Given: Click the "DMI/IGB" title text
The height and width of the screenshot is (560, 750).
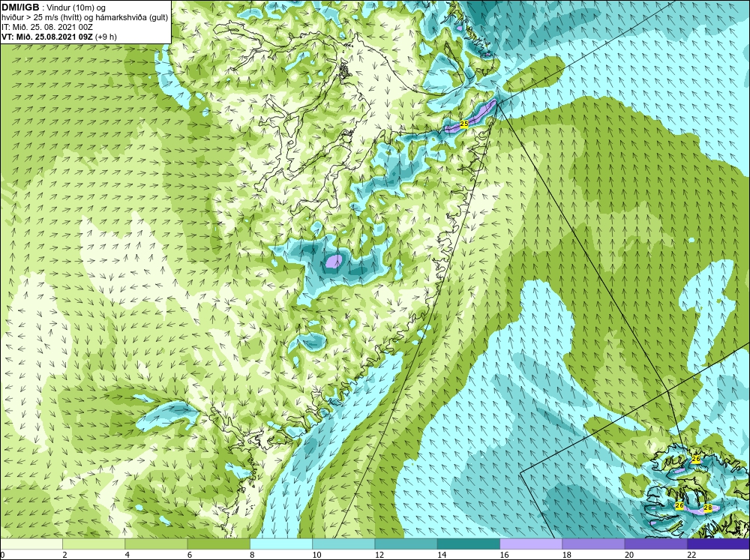Looking at the screenshot, I should tap(20, 7).
